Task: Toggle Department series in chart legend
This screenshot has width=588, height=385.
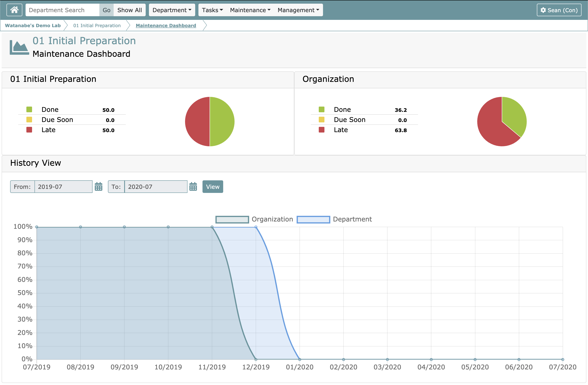Action: [x=313, y=219]
